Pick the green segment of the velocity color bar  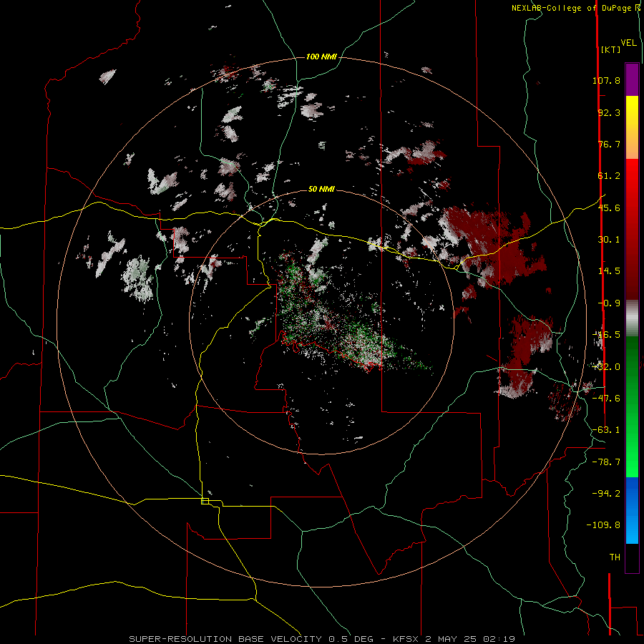click(x=632, y=406)
